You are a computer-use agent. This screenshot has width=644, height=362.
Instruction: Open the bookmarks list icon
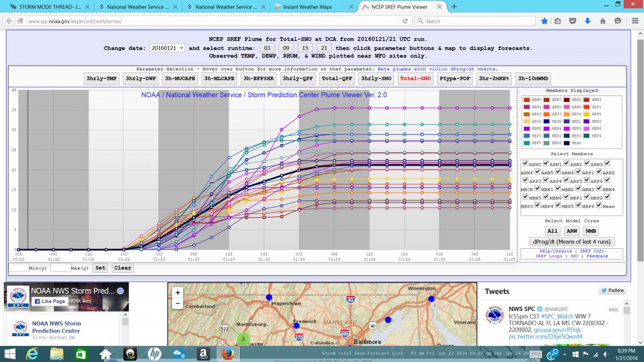point(558,21)
